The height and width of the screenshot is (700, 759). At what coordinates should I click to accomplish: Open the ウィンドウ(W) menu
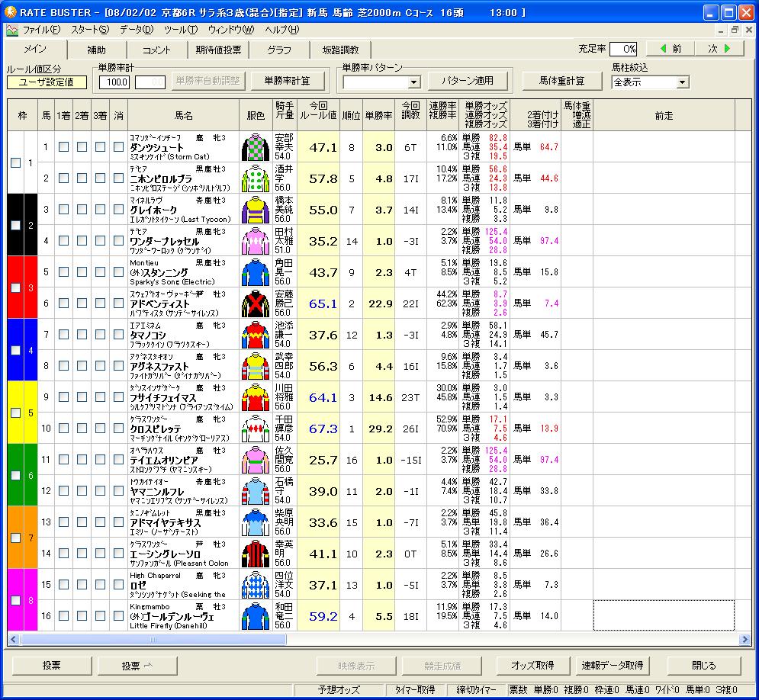tap(231, 30)
